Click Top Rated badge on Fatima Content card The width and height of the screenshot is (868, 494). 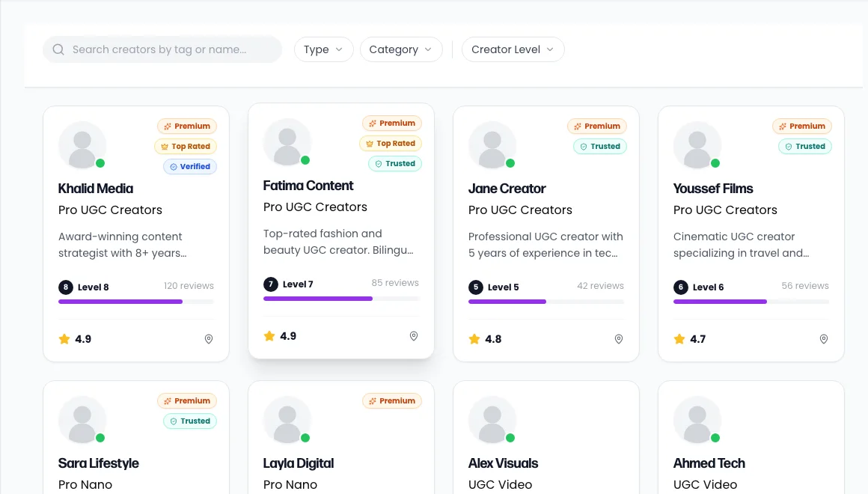coord(391,144)
